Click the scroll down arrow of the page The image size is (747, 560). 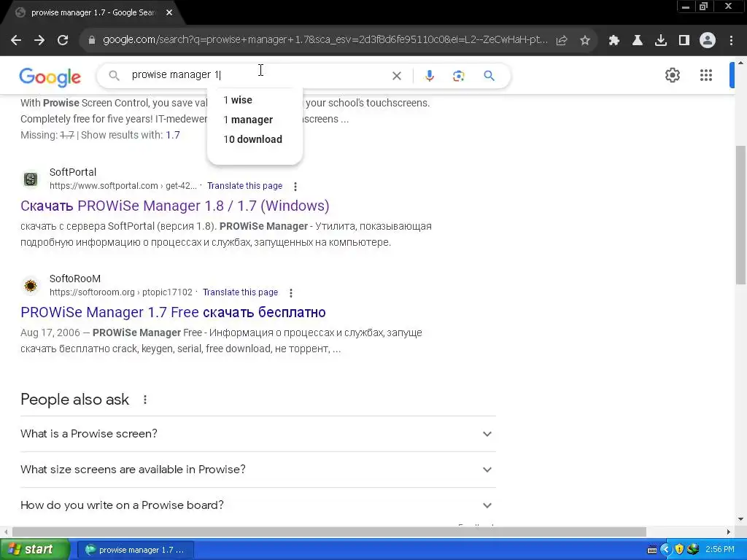(740, 519)
